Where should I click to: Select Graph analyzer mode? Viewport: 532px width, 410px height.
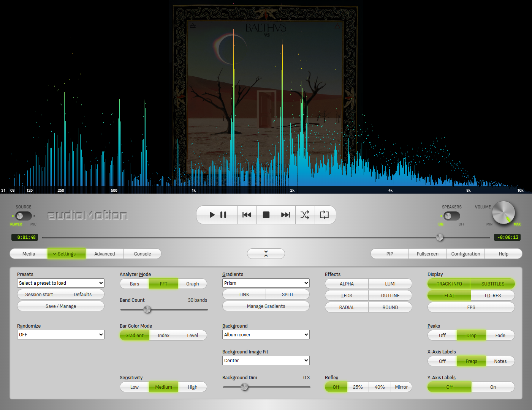pyautogui.click(x=193, y=284)
